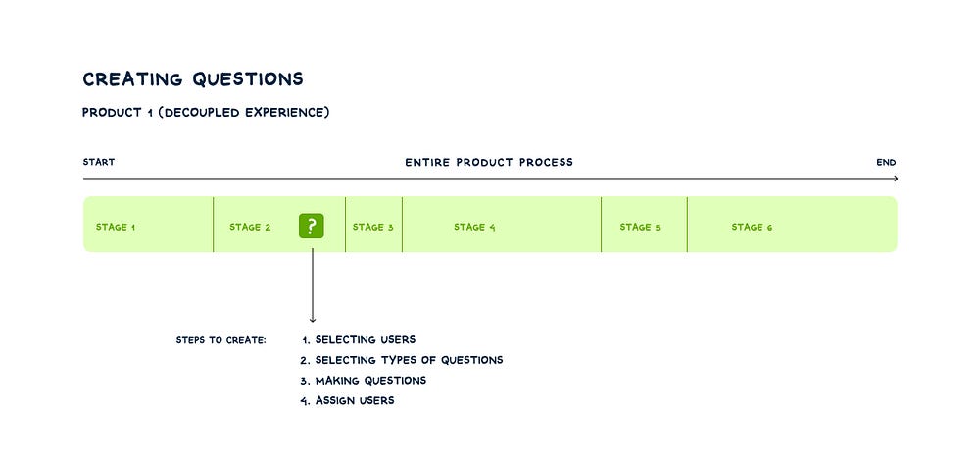This screenshot has height=464, width=980.
Task: Select step 1 Selecting Users
Action: (x=358, y=340)
